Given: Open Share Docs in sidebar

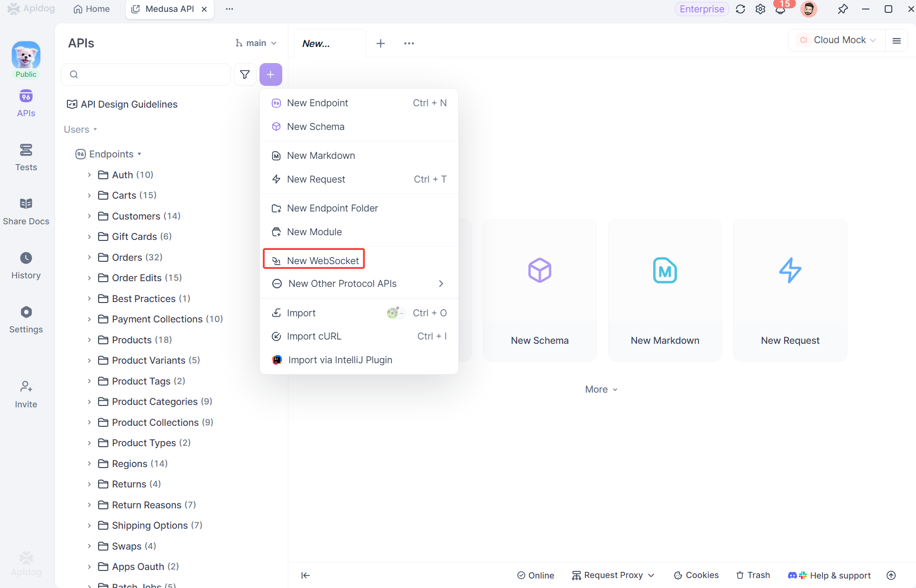Looking at the screenshot, I should 26,211.
